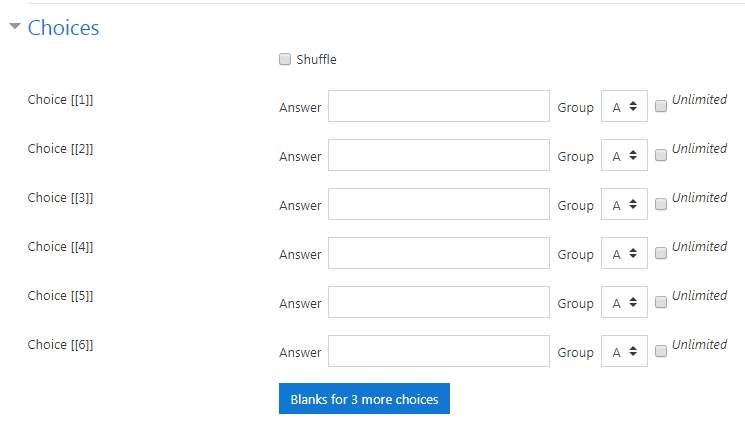Viewport: 745px width, 427px height.
Task: Click the Choice [[1]] Answer field
Action: [x=439, y=106]
